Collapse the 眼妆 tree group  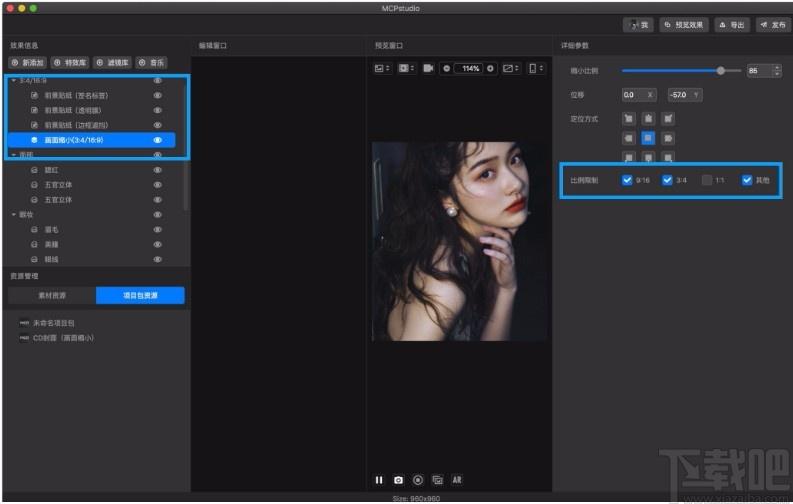(12, 215)
